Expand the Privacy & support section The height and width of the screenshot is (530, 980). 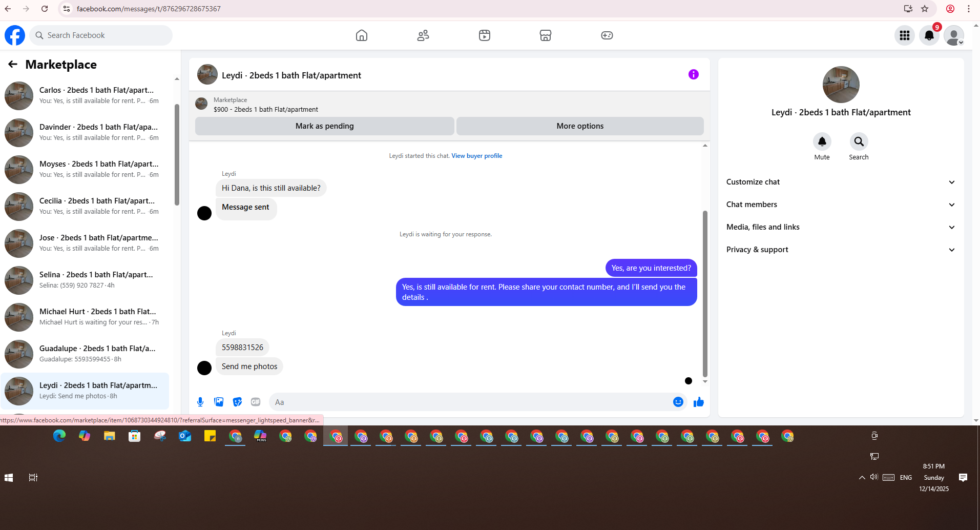pos(841,250)
